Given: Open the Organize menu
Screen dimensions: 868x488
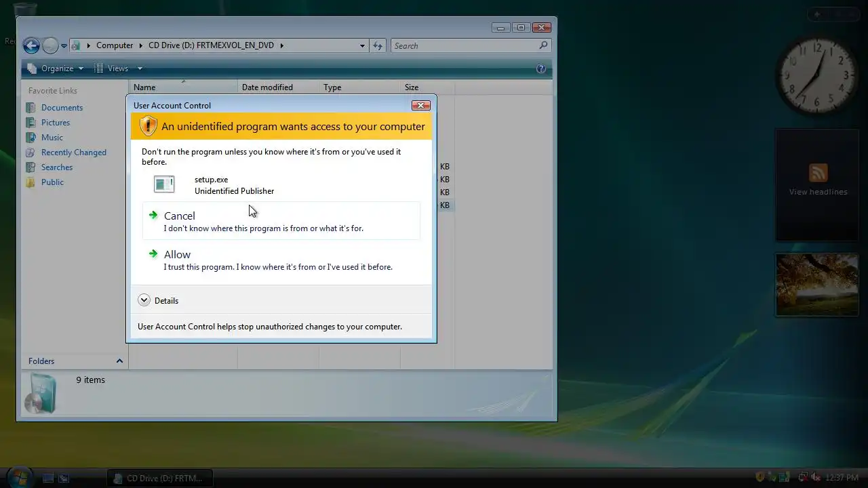Looking at the screenshot, I should pos(56,68).
